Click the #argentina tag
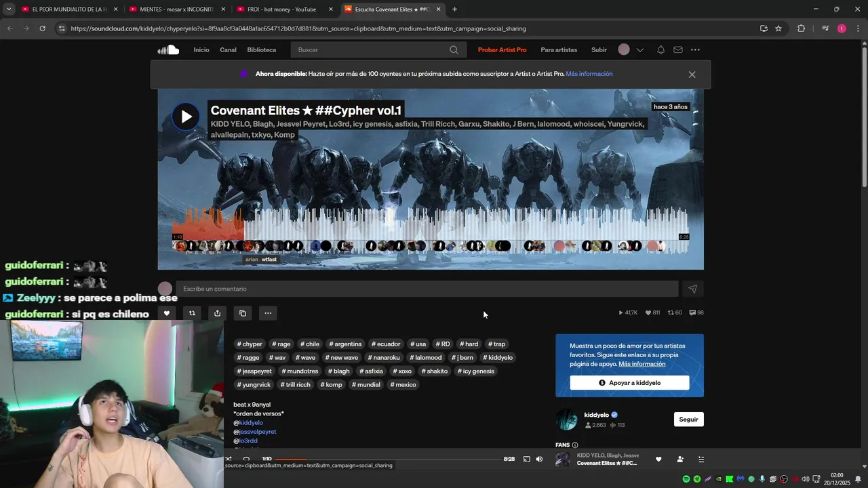This screenshot has width=868, height=488. (345, 344)
